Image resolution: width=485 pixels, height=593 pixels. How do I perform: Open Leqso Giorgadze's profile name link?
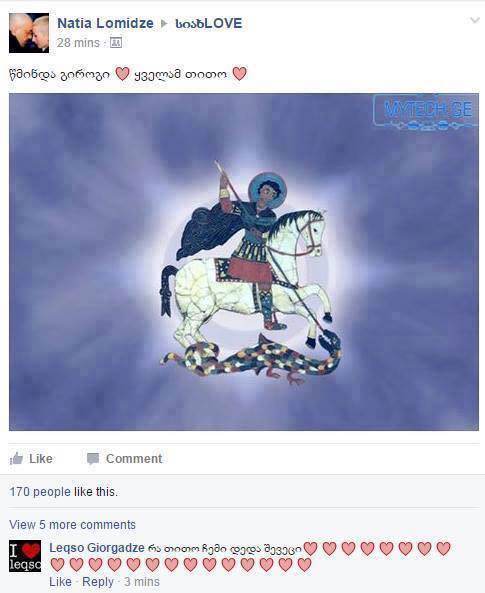(x=97, y=548)
